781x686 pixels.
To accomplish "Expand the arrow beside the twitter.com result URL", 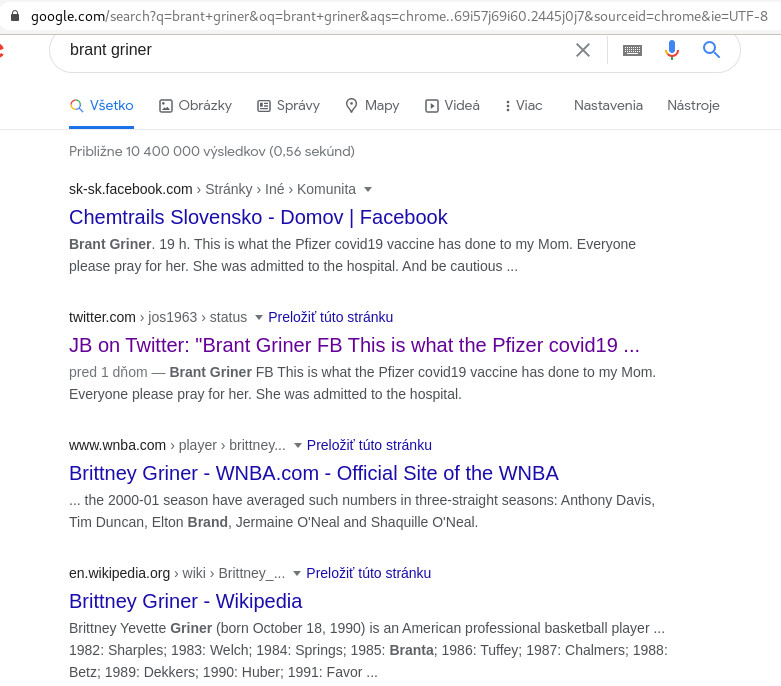I will [259, 317].
